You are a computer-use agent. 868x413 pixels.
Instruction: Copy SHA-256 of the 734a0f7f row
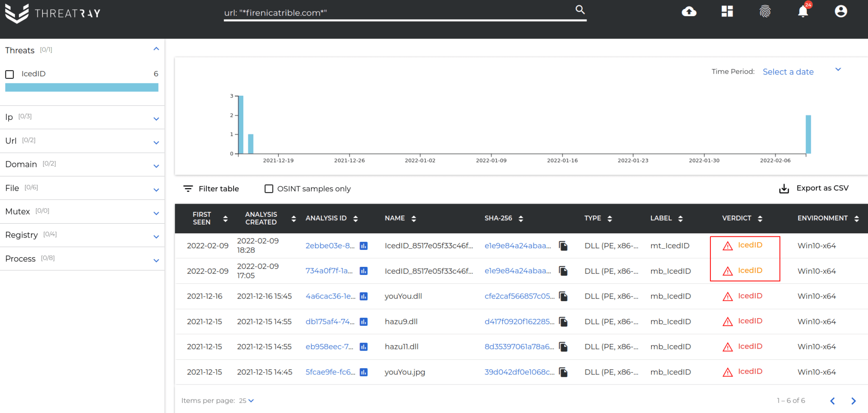[x=563, y=271]
